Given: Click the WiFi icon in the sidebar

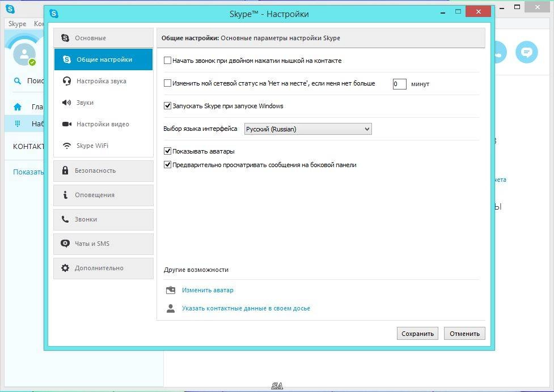Looking at the screenshot, I should [x=66, y=146].
